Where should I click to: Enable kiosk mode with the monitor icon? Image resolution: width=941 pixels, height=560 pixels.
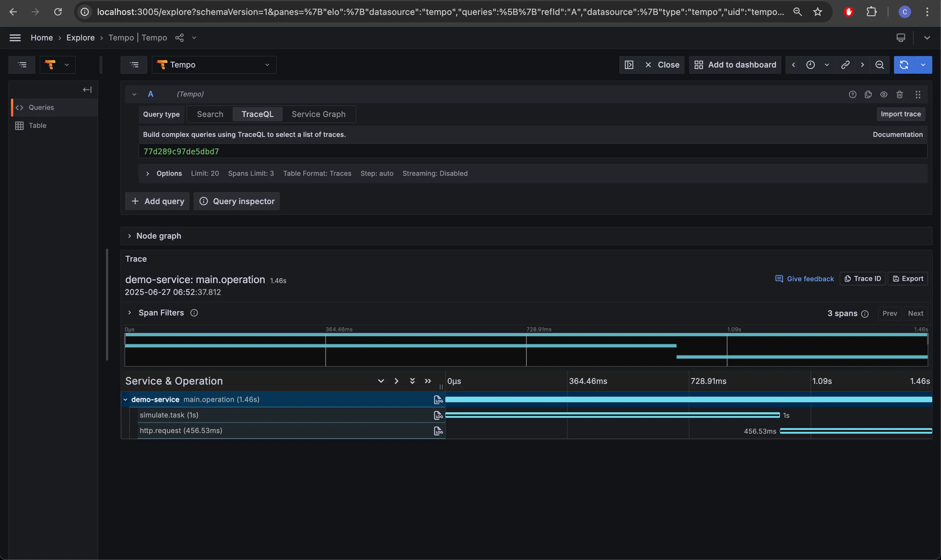901,37
